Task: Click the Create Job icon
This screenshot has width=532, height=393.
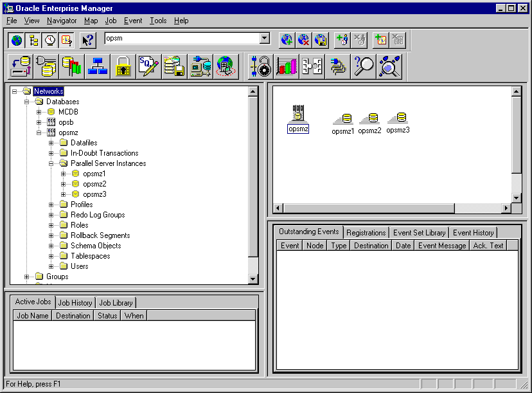Action: pyautogui.click(x=342, y=40)
